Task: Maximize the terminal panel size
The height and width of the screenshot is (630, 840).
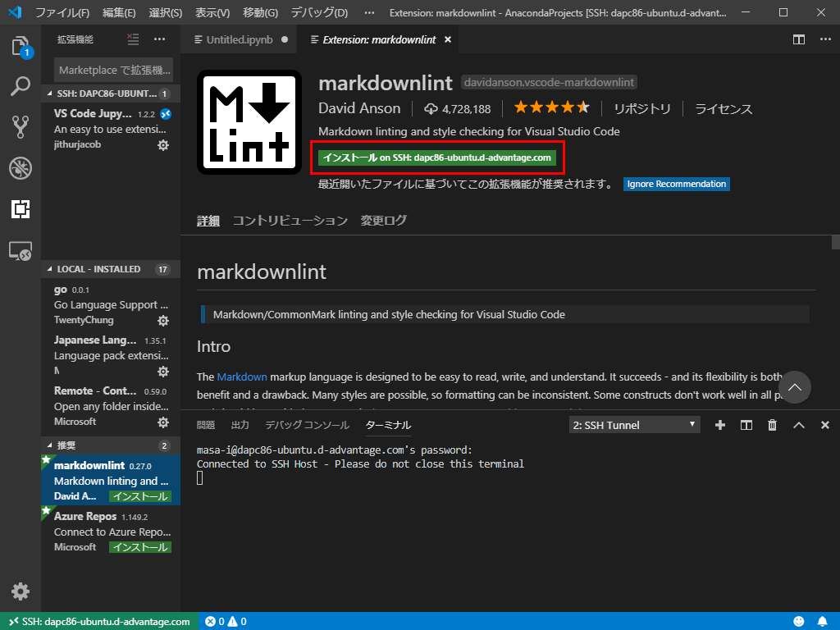Action: 799,425
